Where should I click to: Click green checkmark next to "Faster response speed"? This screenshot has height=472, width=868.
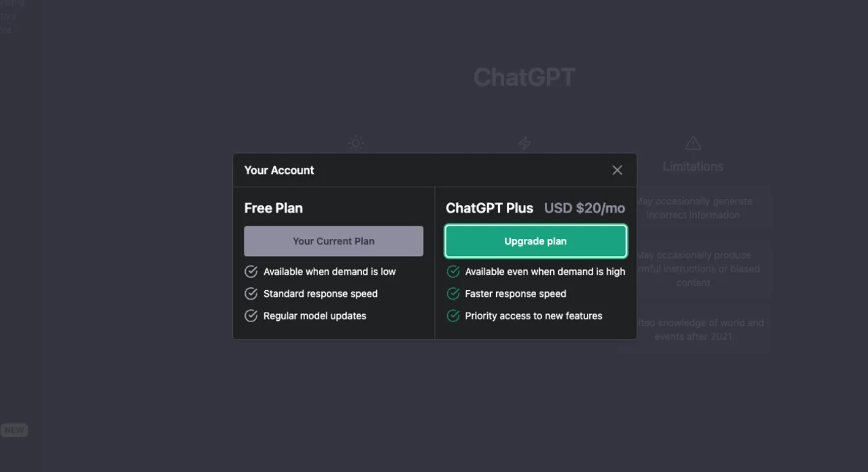(x=453, y=294)
